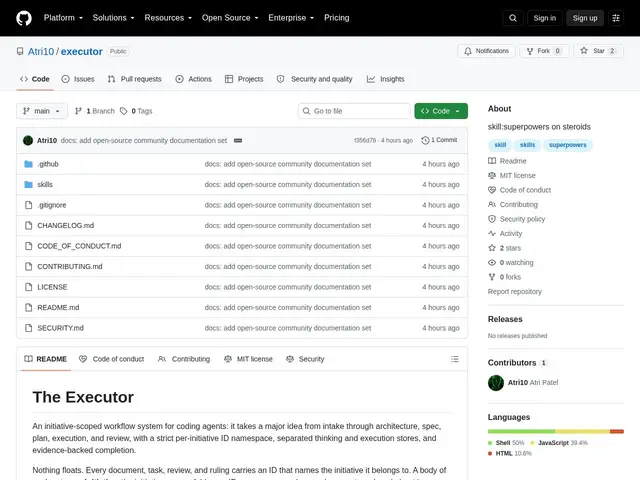Screen dimensions: 640x480
Task: Expand the Open Source menu
Action: [230, 18]
